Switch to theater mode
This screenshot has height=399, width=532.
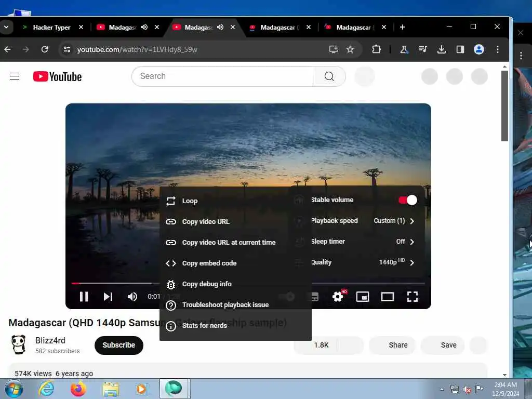(x=387, y=297)
